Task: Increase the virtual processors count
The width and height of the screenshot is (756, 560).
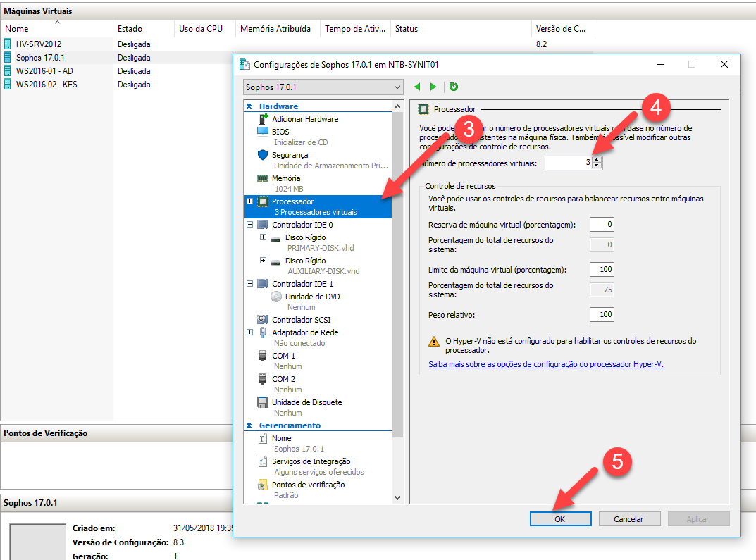Action: [x=597, y=160]
